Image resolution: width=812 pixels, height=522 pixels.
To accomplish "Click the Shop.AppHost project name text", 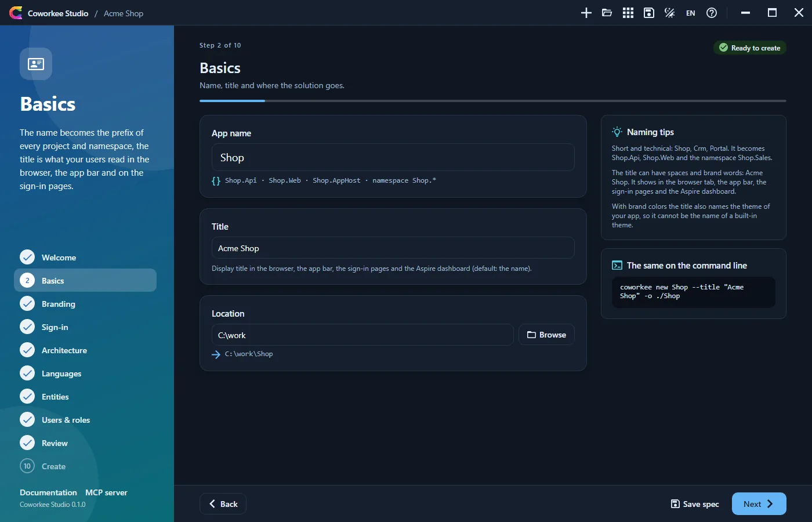I will 336,180.
